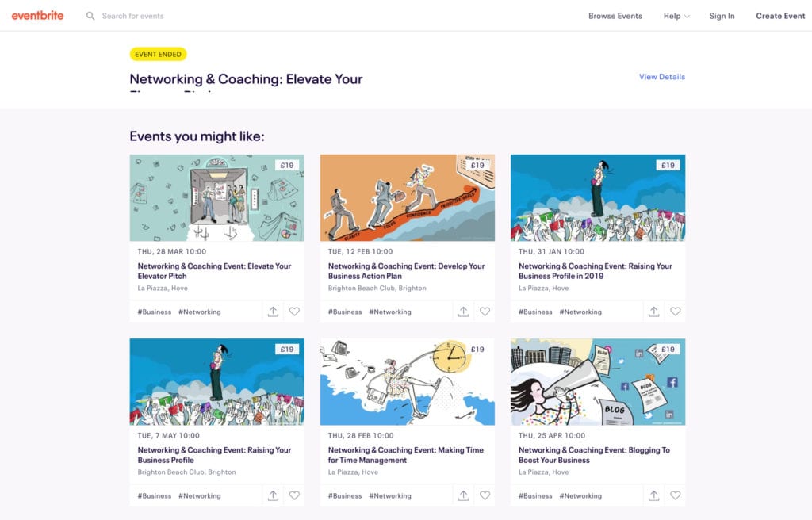Open the Help dropdown menu

click(x=674, y=15)
